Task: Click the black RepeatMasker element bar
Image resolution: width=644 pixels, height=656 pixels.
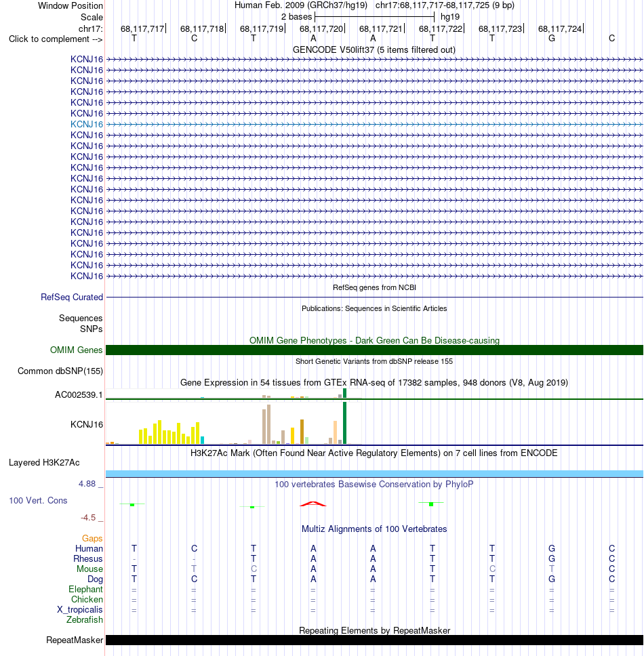Action: 374,640
